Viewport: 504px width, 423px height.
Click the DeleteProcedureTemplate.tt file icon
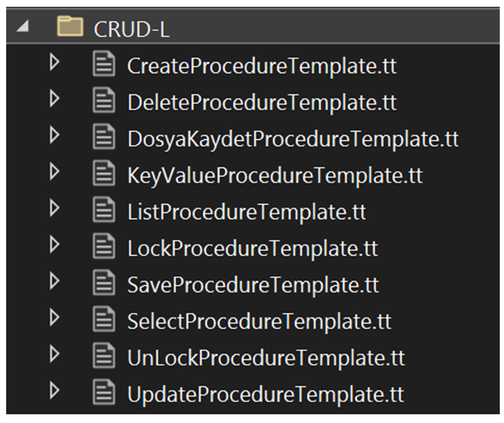104,100
